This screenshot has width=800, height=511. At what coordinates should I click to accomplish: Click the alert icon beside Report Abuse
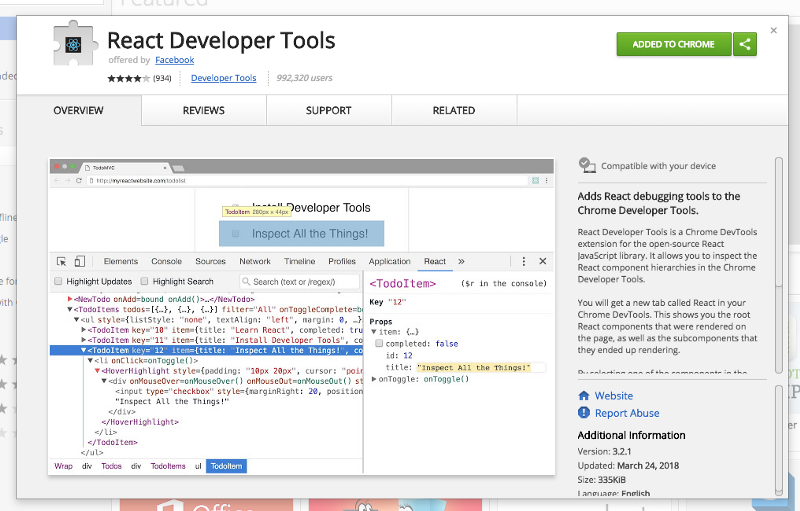click(x=584, y=413)
